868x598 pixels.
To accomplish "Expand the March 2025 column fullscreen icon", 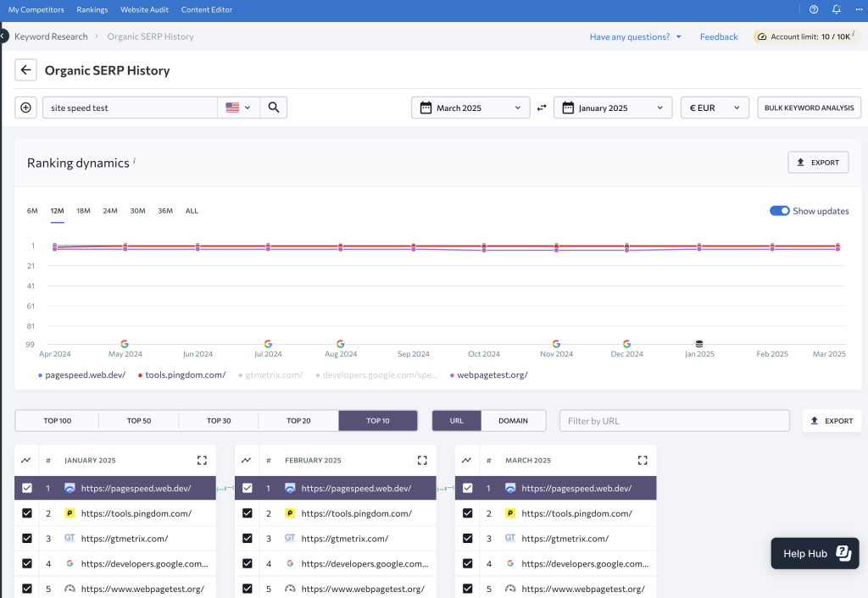I will (643, 460).
